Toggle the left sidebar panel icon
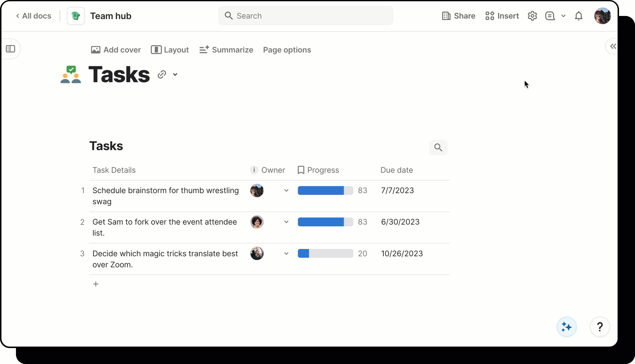This screenshot has height=364, width=635. coord(10,49)
